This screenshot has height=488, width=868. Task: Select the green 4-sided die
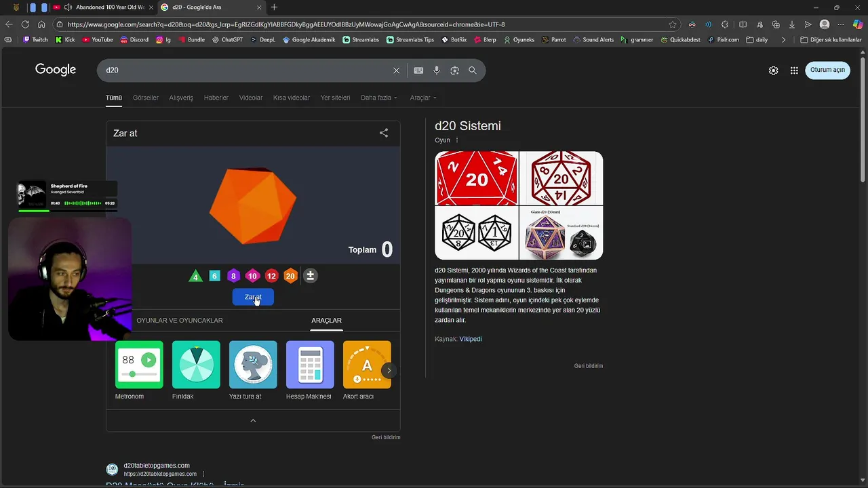195,276
